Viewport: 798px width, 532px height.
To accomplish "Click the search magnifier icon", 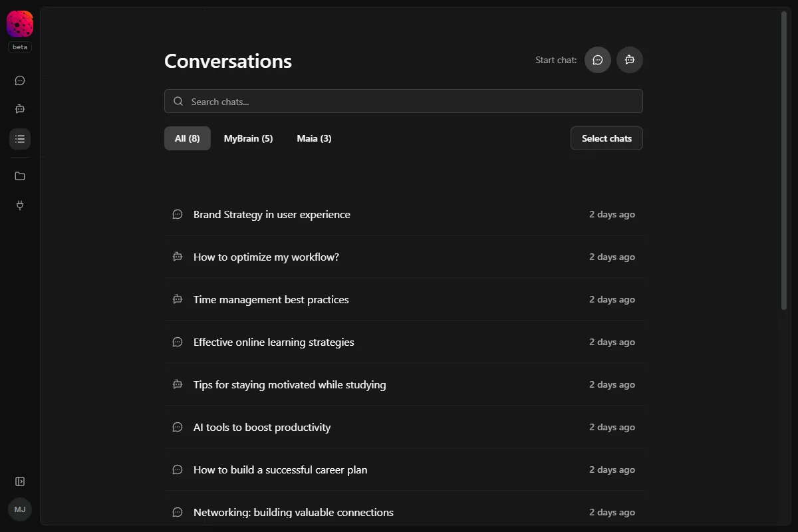I will click(x=178, y=101).
